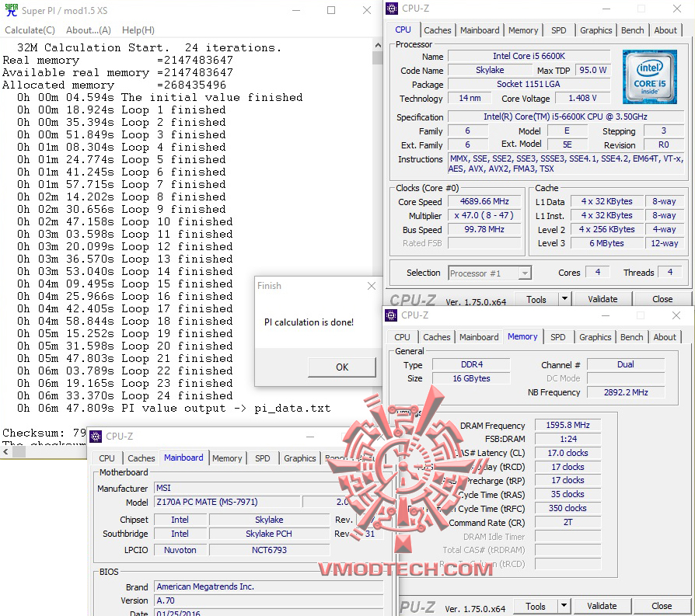The width and height of the screenshot is (695, 616).
Task: Click Validate in top CPU-Z window
Action: (602, 299)
